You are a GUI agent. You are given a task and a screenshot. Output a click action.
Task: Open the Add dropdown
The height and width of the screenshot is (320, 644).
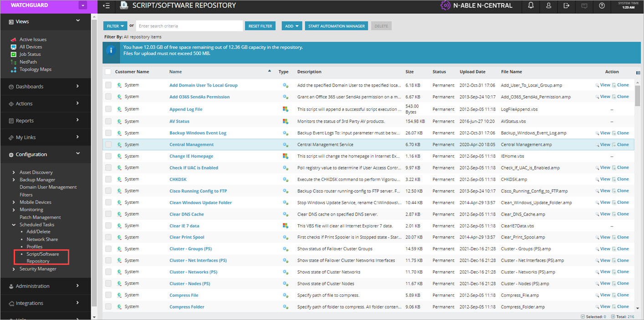click(291, 26)
